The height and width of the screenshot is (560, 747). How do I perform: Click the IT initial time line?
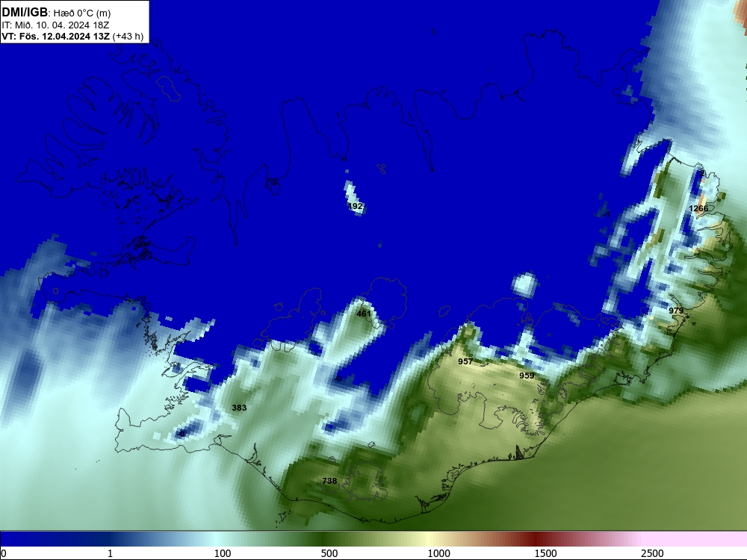tap(55, 25)
